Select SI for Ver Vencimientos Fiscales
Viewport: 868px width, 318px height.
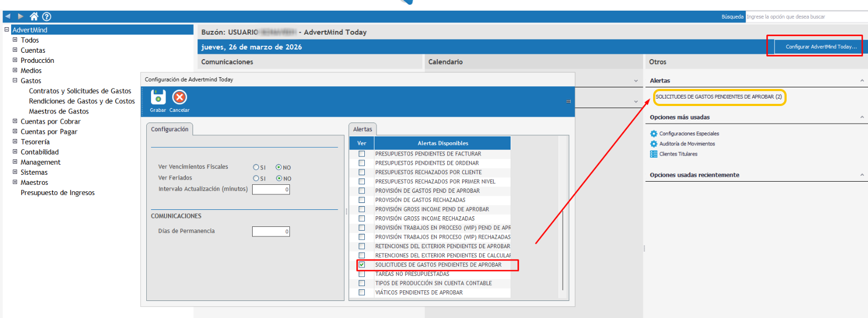pos(256,167)
